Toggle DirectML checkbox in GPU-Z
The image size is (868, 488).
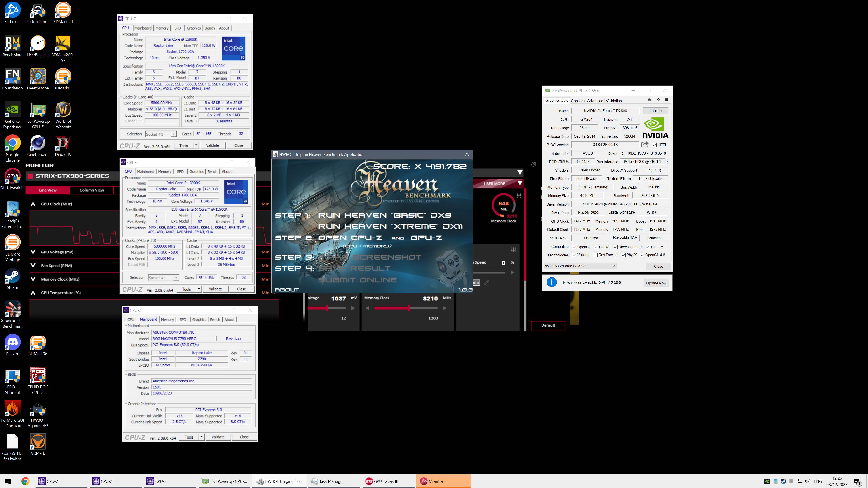[648, 247]
